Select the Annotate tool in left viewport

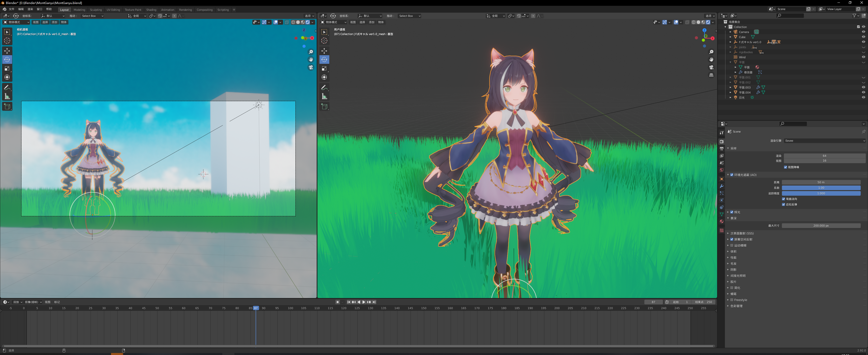coord(7,87)
